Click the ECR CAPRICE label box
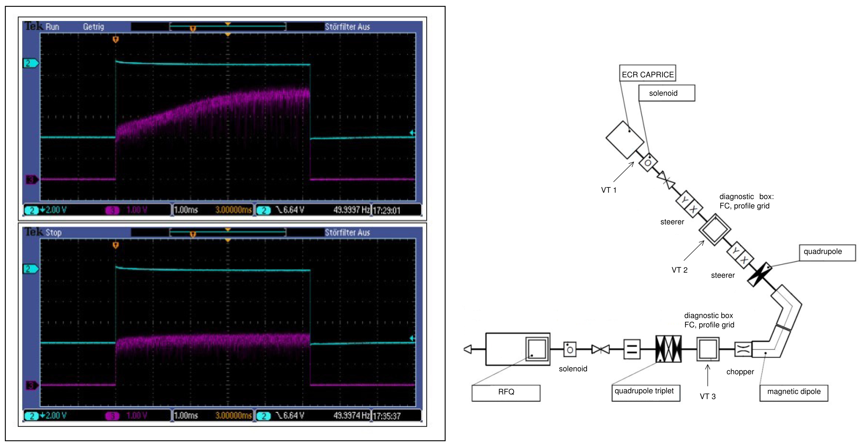 click(647, 74)
